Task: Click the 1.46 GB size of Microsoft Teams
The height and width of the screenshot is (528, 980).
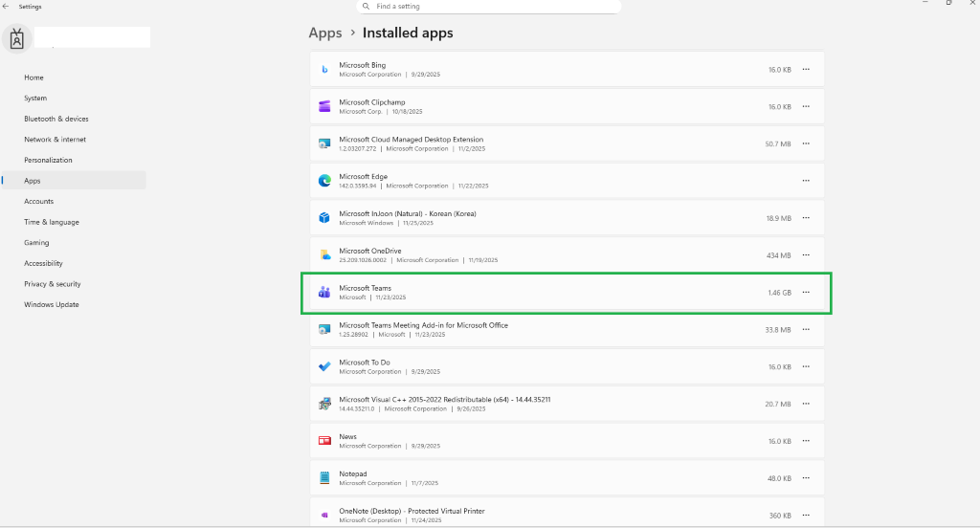Action: [779, 293]
